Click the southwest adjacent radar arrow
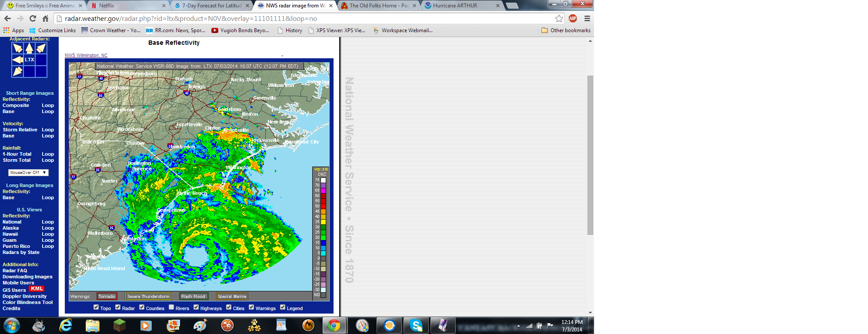This screenshot has width=868, height=334. pyautogui.click(x=17, y=71)
